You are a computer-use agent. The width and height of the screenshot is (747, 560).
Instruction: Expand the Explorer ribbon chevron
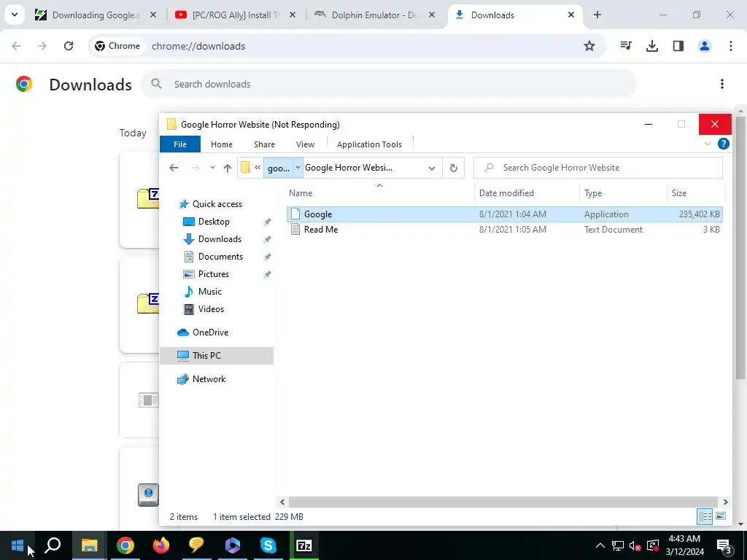(x=708, y=144)
